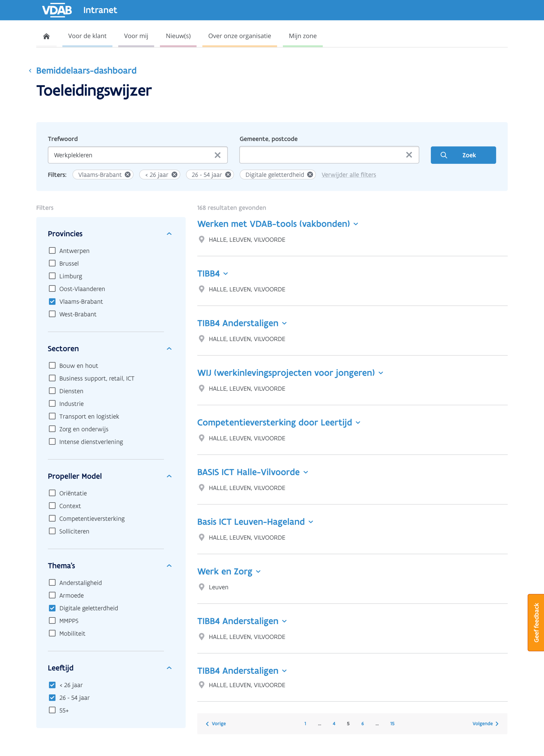Go to page 6 of results
Image resolution: width=544 pixels, height=756 pixels.
(362, 723)
